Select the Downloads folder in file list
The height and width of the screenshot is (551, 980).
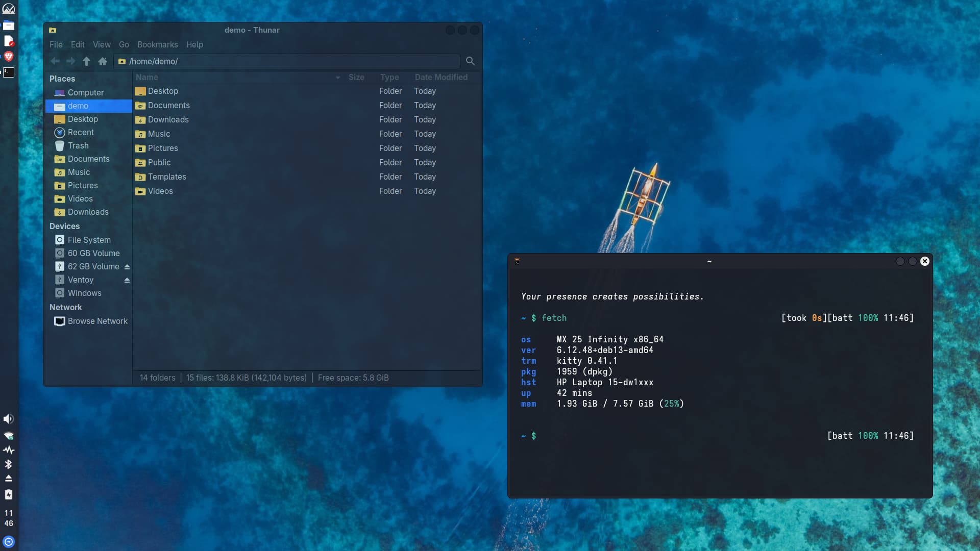coord(168,119)
